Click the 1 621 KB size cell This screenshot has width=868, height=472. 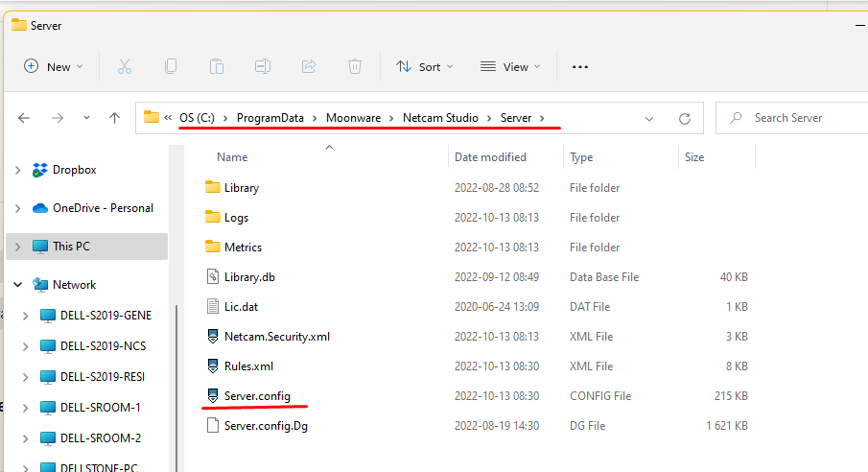tap(727, 426)
